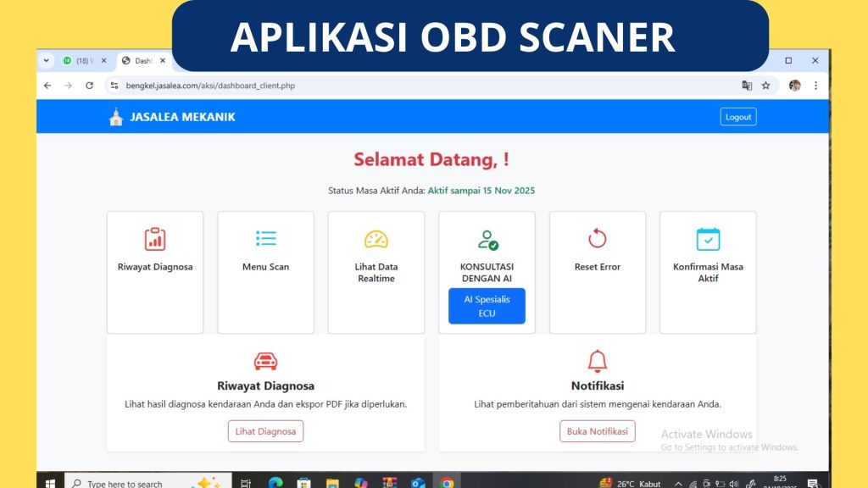This screenshot has height=488, width=868.
Task: Click the red car icon above Riwayat Diagnosa
Action: click(x=265, y=360)
